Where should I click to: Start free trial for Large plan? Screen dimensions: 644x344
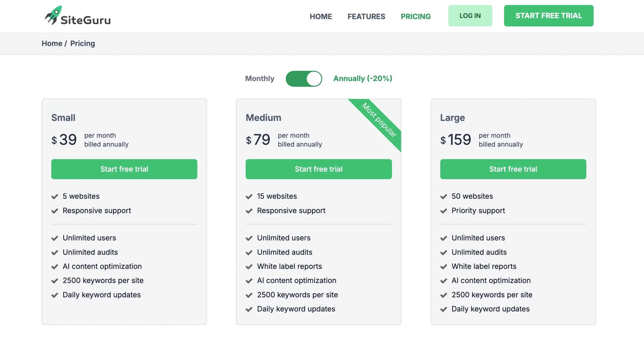click(x=513, y=169)
